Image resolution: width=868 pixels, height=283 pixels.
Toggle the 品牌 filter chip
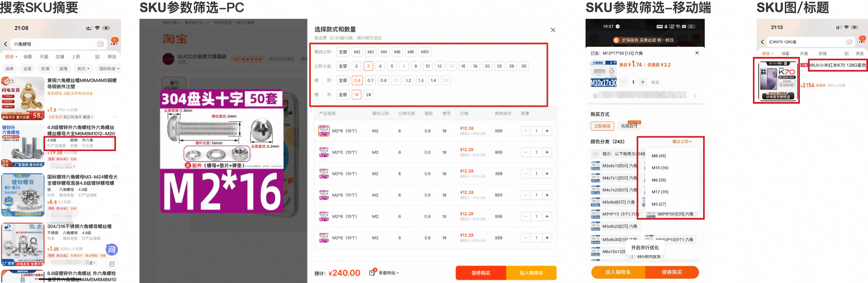[9, 68]
